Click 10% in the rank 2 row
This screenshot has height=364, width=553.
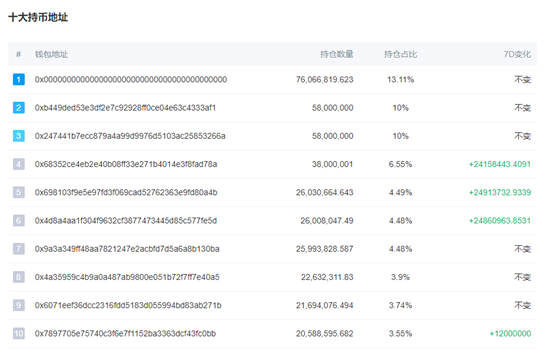400,108
